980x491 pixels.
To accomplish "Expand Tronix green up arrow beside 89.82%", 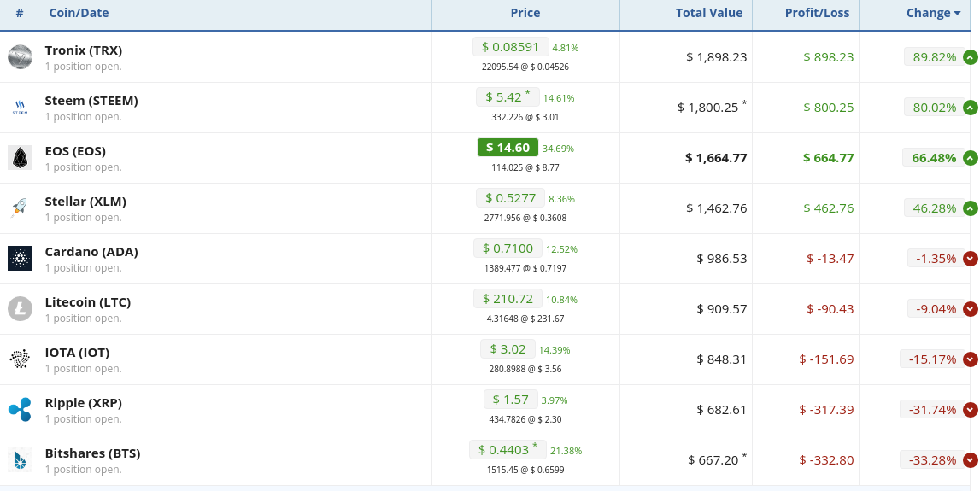I will pyautogui.click(x=970, y=57).
